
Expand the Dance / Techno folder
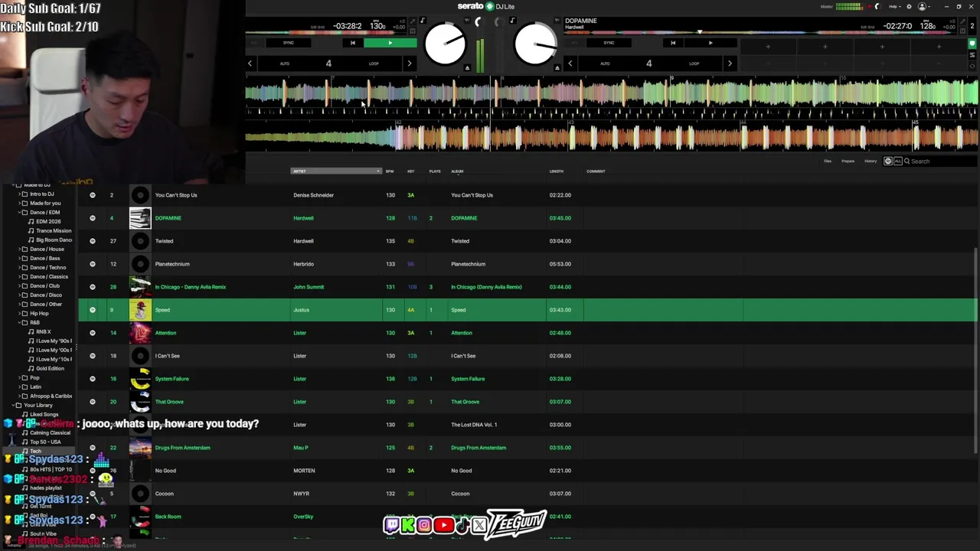19,268
